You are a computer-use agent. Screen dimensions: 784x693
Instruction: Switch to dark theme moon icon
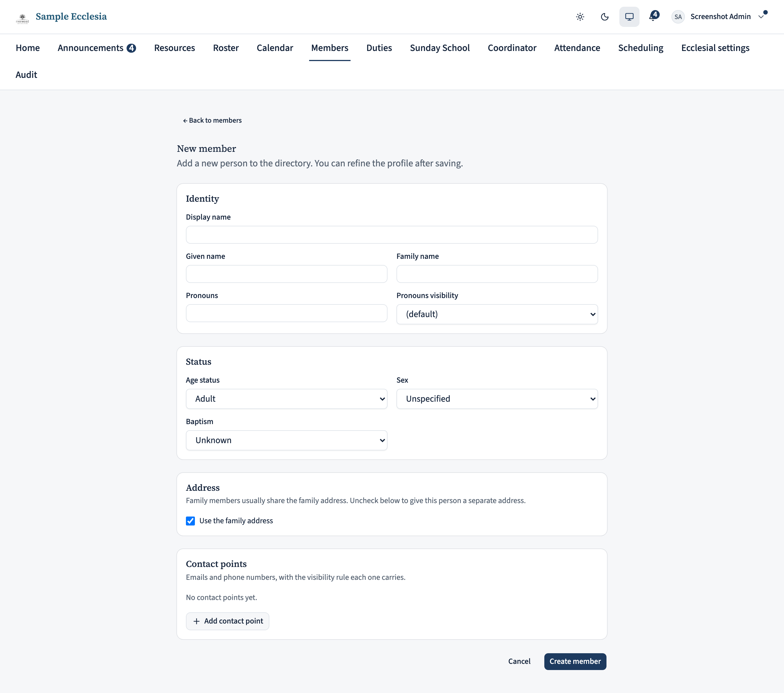(x=605, y=17)
